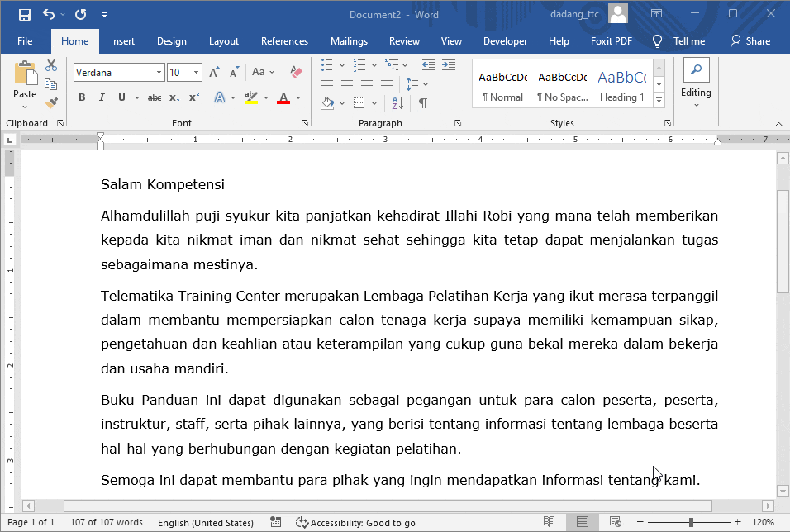This screenshot has width=790, height=532.
Task: Choose the font color red swatch
Action: pyautogui.click(x=284, y=97)
